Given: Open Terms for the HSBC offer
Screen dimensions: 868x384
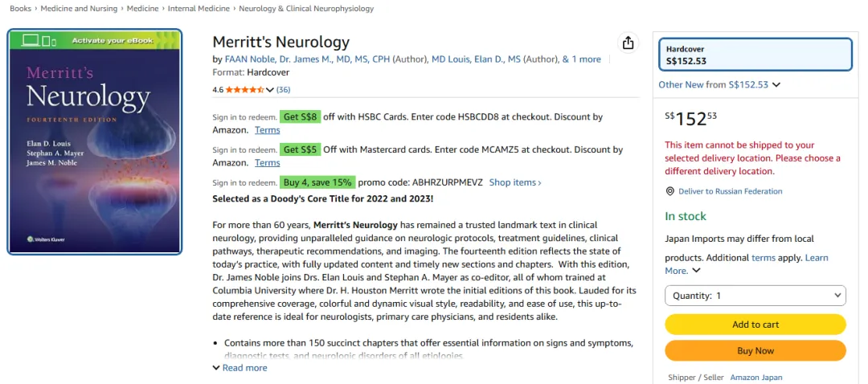Looking at the screenshot, I should click(268, 130).
